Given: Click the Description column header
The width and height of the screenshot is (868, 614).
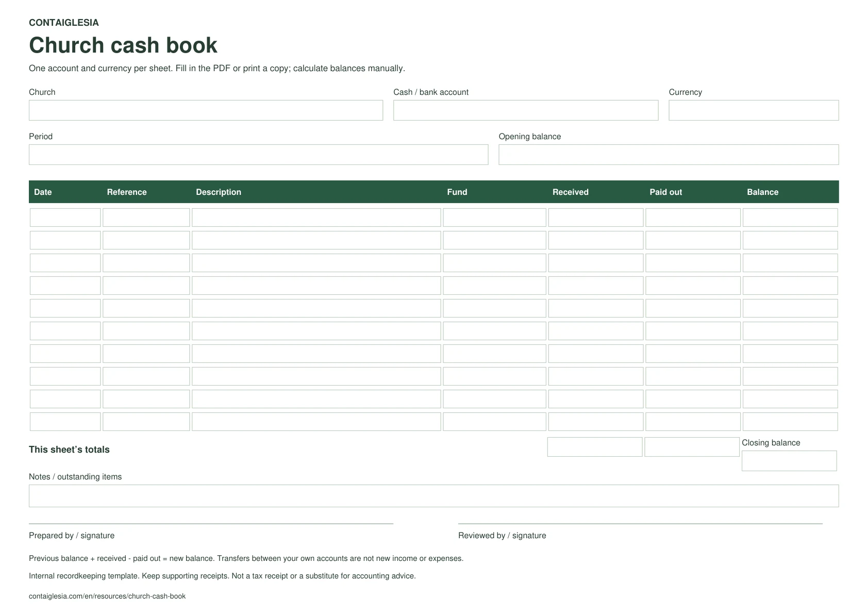Looking at the screenshot, I should pos(219,192).
